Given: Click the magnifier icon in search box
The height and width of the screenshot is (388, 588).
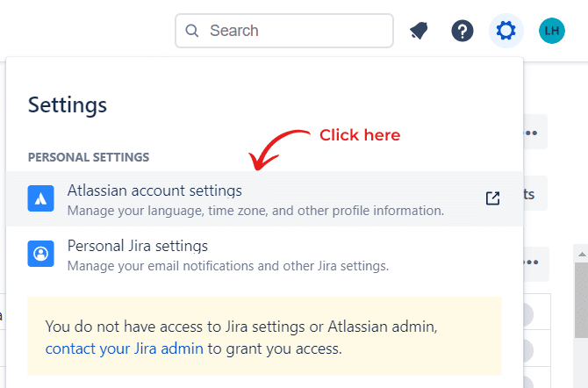Looking at the screenshot, I should [x=191, y=31].
